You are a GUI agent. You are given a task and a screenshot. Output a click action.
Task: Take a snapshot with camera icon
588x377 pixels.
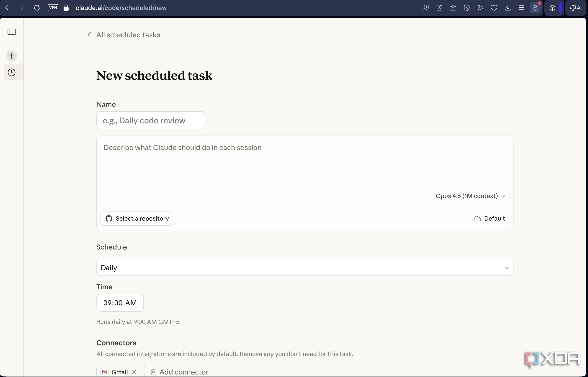[453, 8]
